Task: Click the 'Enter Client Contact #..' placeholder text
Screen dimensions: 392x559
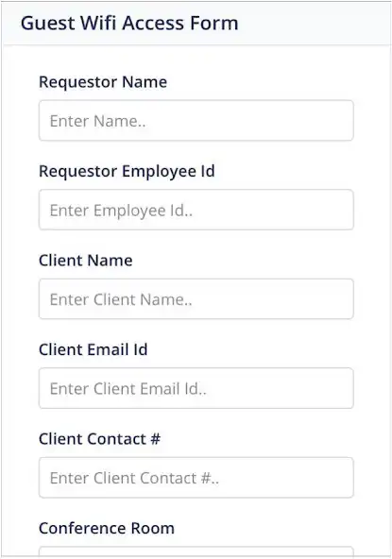Action: coord(134,478)
